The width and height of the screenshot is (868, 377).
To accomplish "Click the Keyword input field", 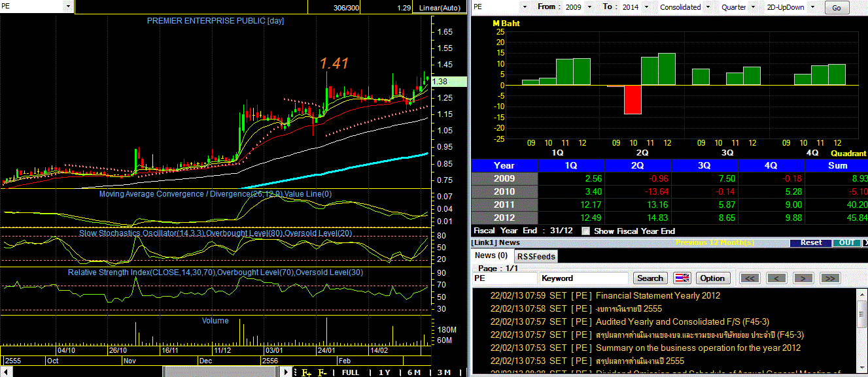I will coord(583,278).
